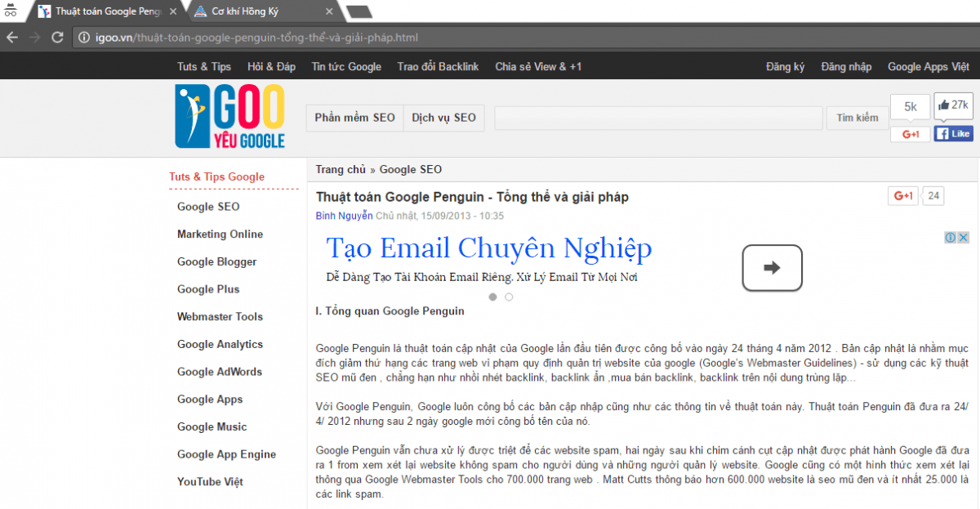980x509 pixels.
Task: Open Marketing Online in the sidebar
Action: (220, 234)
